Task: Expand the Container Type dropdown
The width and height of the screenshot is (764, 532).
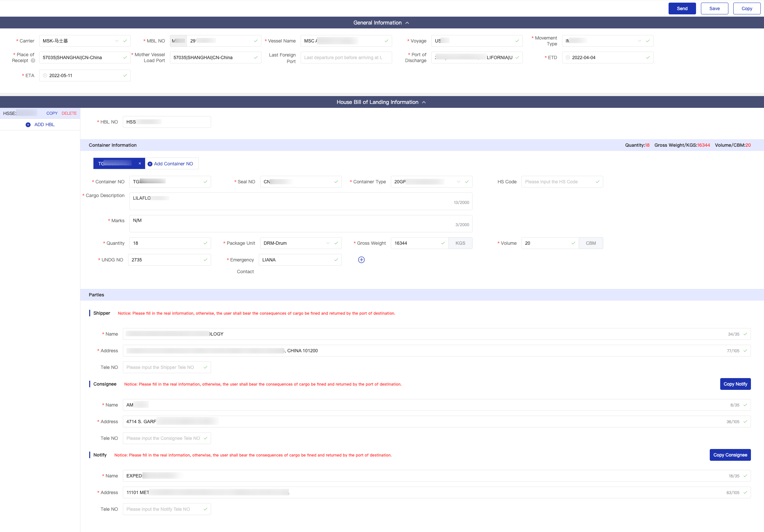Action: 458,182
